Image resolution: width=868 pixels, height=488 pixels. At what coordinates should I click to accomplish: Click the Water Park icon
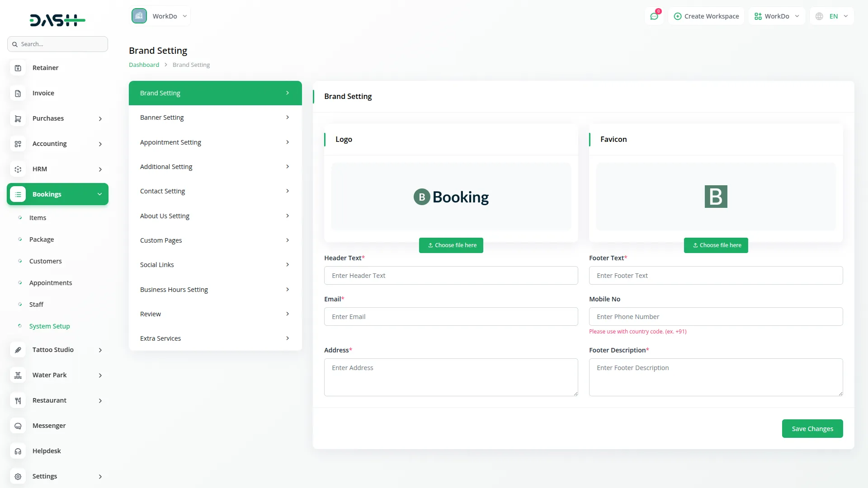pyautogui.click(x=18, y=375)
